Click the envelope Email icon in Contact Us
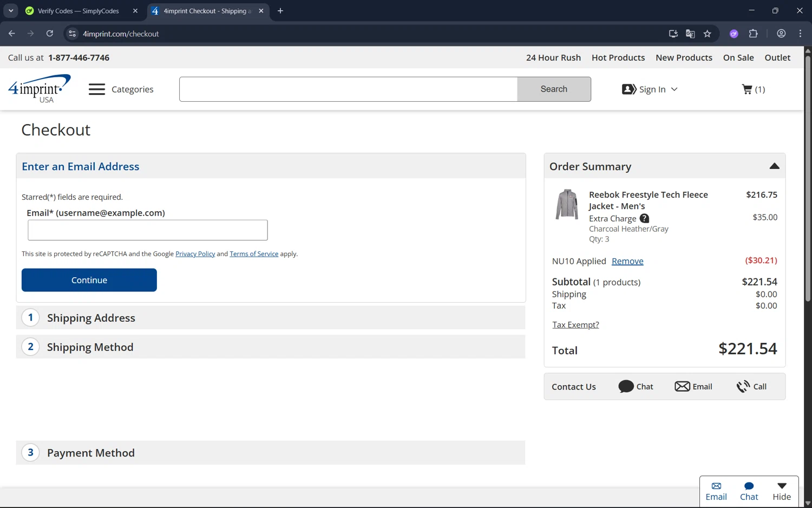 tap(682, 386)
